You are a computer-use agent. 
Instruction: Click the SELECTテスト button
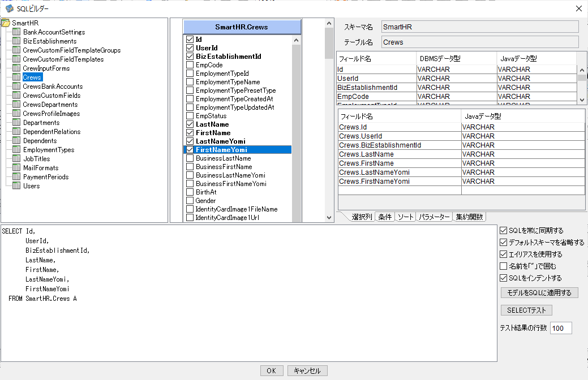pyautogui.click(x=526, y=310)
